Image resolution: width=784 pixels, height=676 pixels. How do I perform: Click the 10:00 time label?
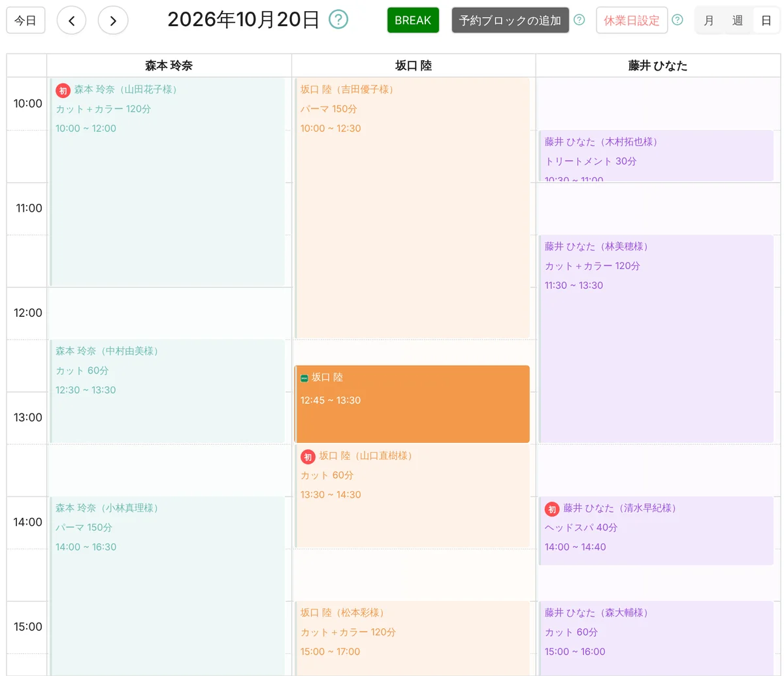[x=27, y=103]
